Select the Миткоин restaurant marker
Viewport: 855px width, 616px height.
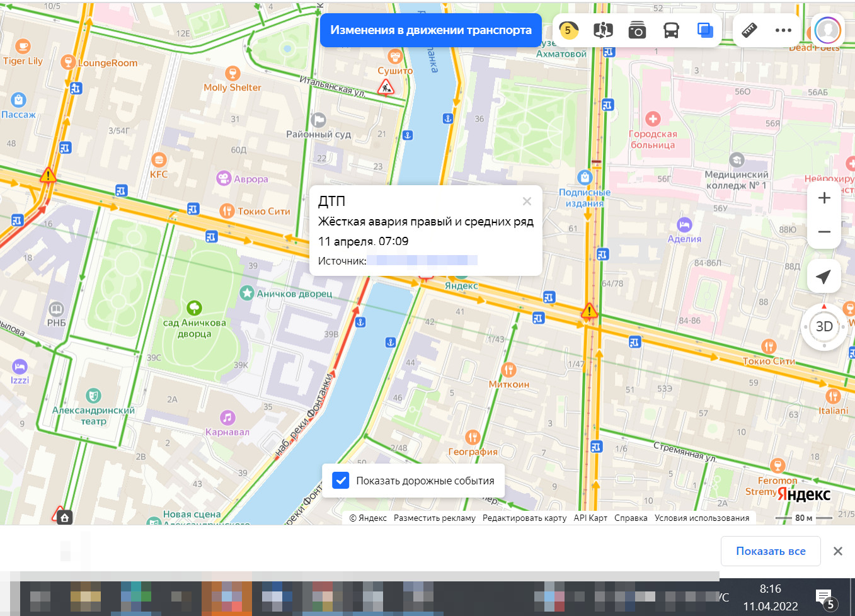508,370
